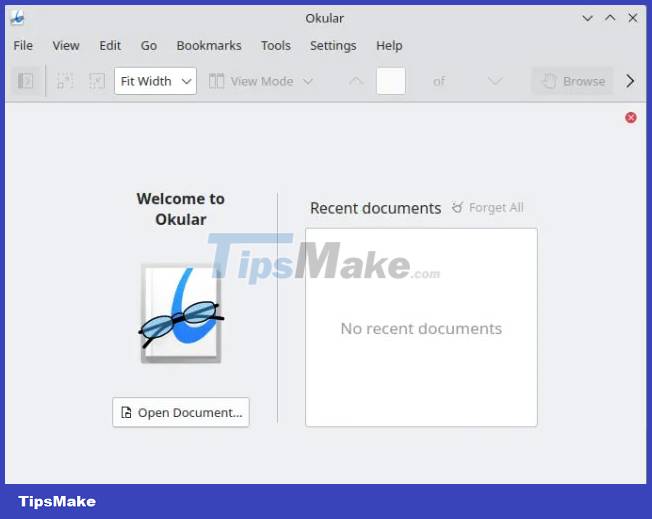Click Forget All recent documents
652x519 pixels.
coord(488,207)
